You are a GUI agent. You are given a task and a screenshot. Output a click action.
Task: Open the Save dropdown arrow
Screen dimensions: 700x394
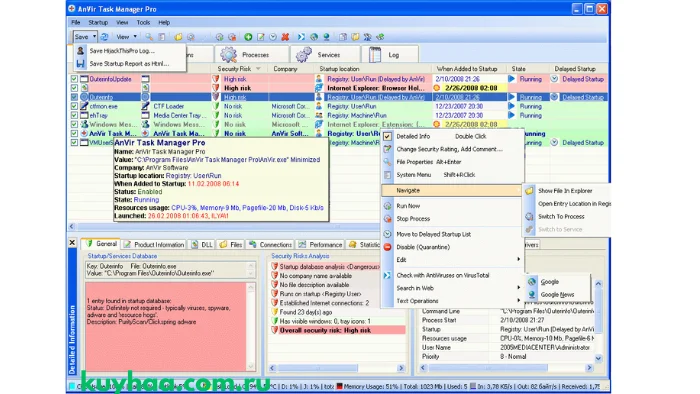[x=94, y=37]
